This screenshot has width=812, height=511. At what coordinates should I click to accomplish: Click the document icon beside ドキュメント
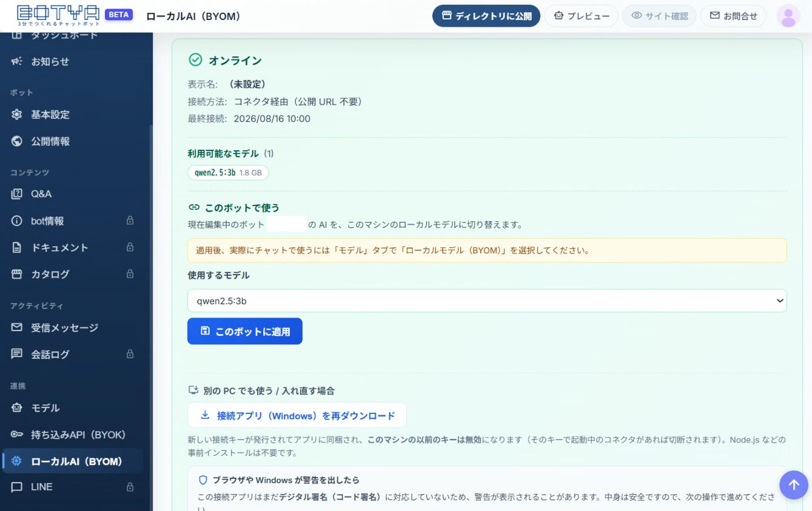tap(17, 247)
